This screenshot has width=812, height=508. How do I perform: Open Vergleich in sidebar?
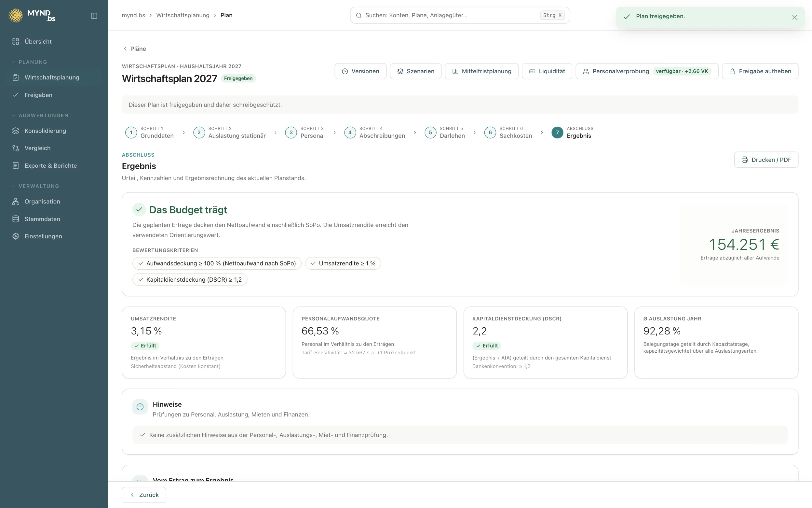54,148
